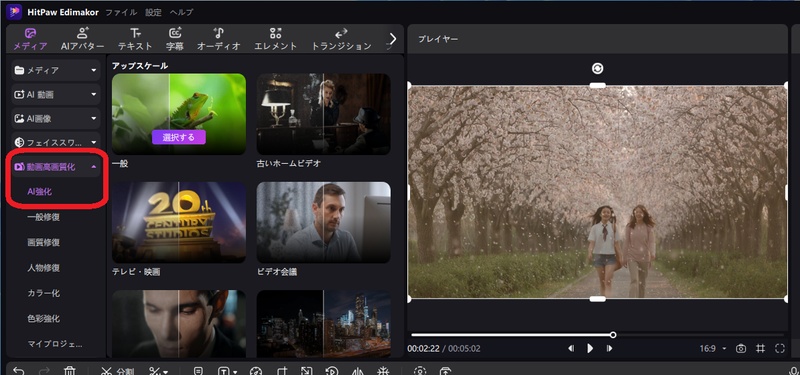Image resolution: width=800 pixels, height=375 pixels.
Task: Expand the AI画像 sidebar dropdown
Action: (x=56, y=118)
